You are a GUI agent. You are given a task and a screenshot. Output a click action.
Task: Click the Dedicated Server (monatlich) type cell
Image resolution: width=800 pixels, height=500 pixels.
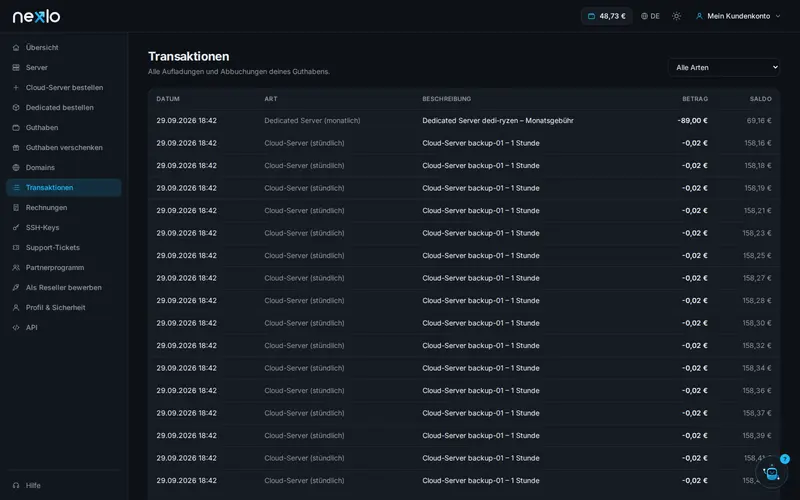pos(312,121)
